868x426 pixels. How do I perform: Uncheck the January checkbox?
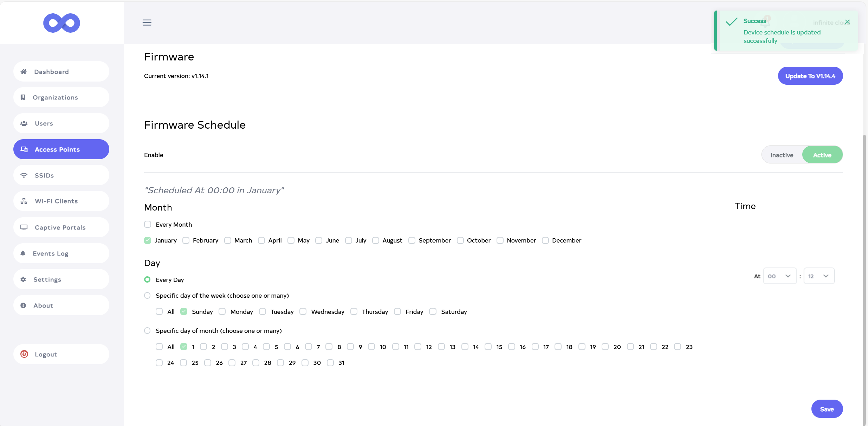click(x=148, y=240)
